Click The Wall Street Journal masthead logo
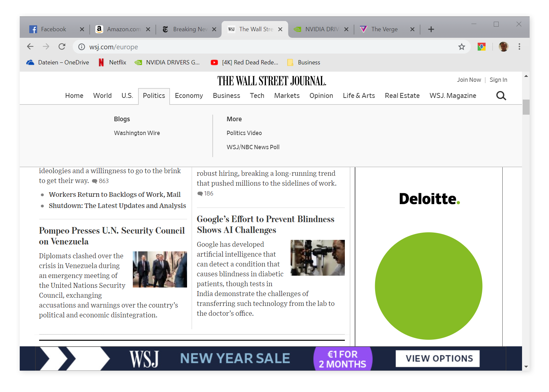 pos(272,81)
